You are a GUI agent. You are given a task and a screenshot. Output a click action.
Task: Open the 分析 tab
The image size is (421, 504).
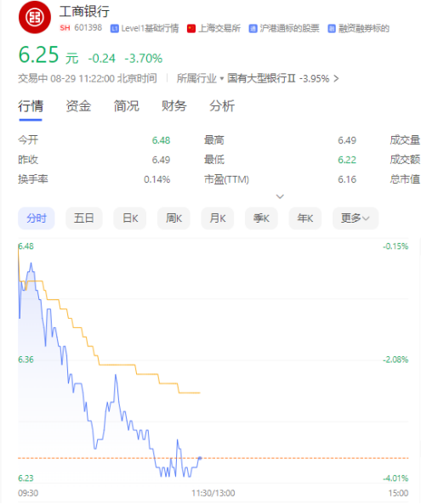point(222,106)
